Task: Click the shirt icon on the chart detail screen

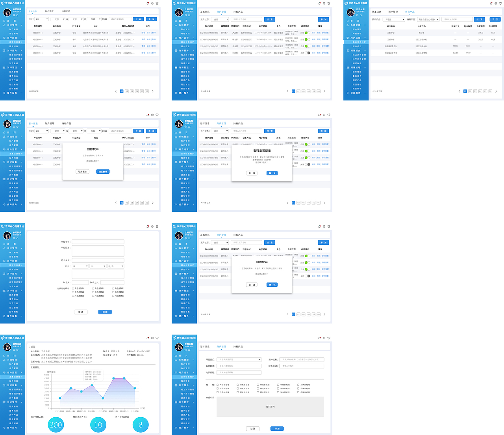Action: point(157,338)
